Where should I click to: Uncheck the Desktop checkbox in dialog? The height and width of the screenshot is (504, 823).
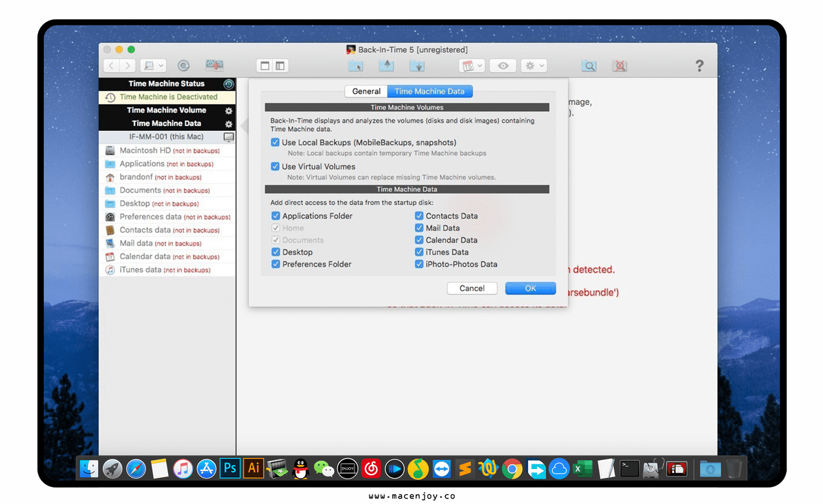[276, 252]
